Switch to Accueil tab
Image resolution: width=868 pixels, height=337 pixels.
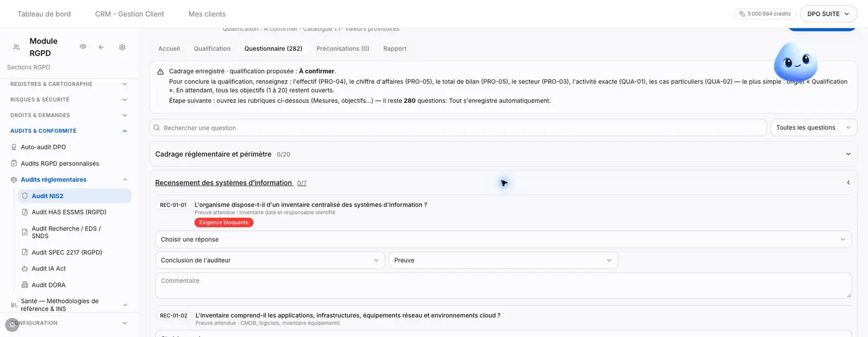(169, 48)
